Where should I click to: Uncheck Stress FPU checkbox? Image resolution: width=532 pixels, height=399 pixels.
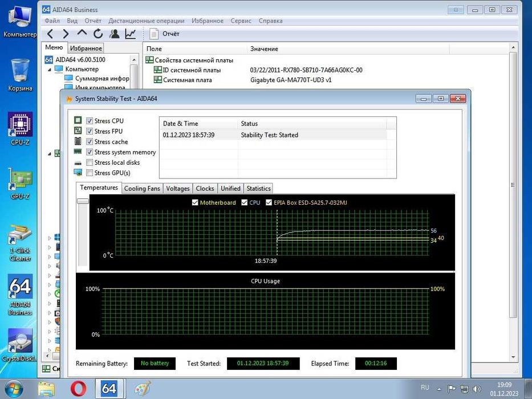click(x=90, y=131)
